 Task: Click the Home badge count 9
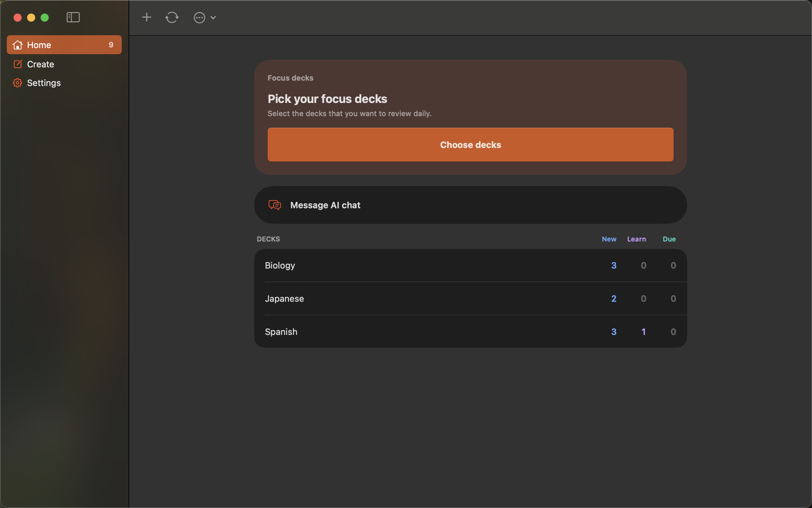111,45
